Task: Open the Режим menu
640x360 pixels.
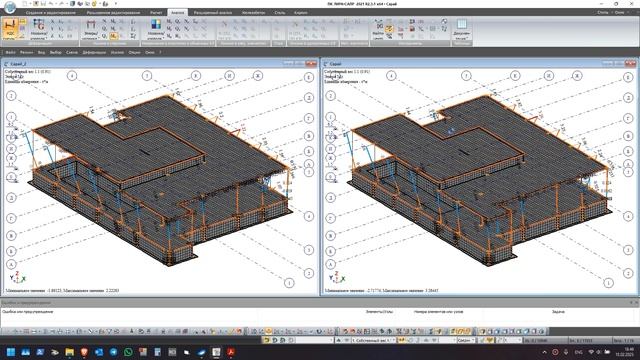Action: (x=27, y=52)
